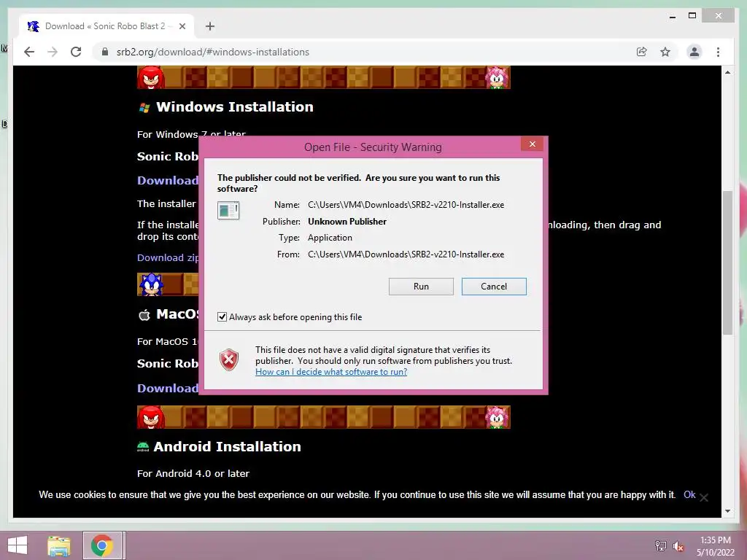Click Amy sprite on top divider banner

(498, 77)
